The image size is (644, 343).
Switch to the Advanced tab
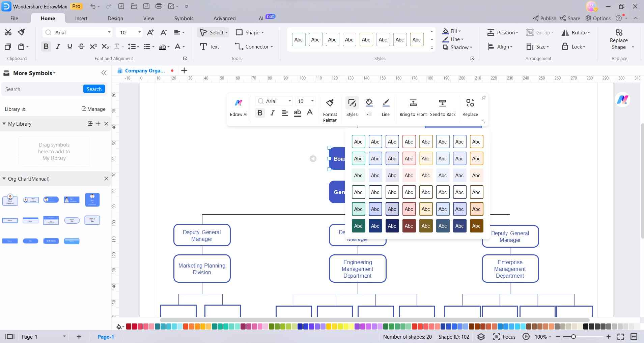[225, 18]
